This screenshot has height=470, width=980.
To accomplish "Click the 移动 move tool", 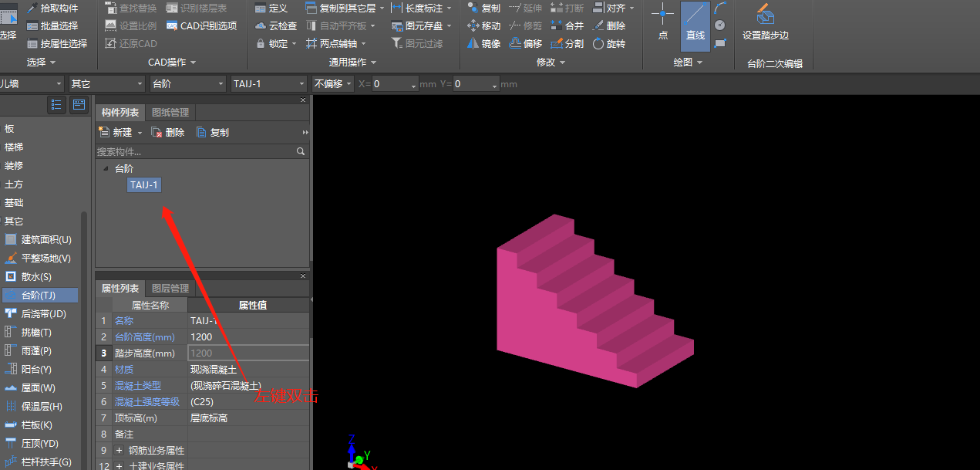I will (483, 25).
